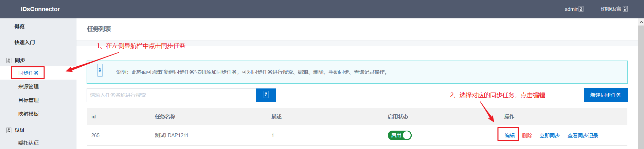Click the 启用状态 column header
The height and width of the screenshot is (149, 644).
pyautogui.click(x=398, y=117)
